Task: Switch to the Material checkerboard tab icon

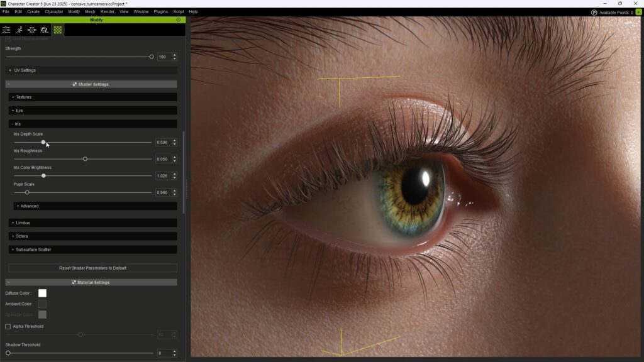Action: (x=57, y=30)
